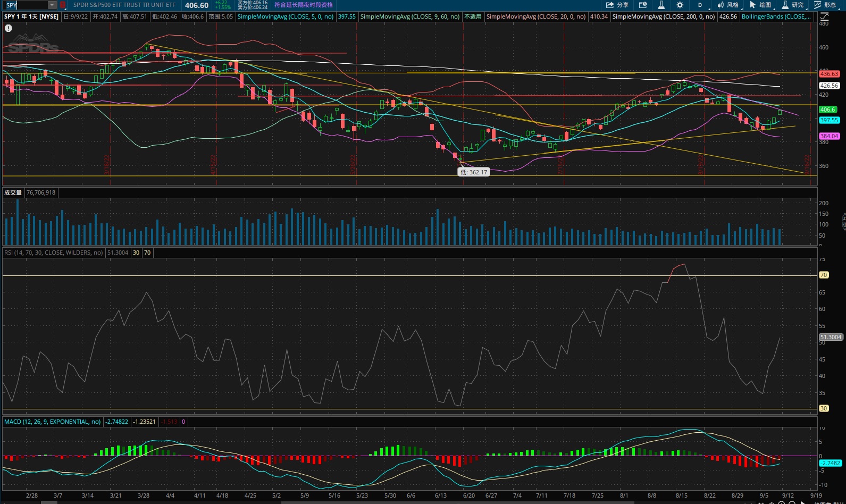The height and width of the screenshot is (504, 846).
Task: Click the 426.56 price axis tag
Action: tap(829, 86)
